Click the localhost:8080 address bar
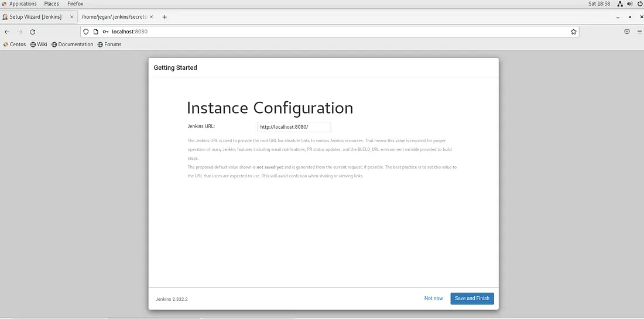The width and height of the screenshot is (644, 319). click(x=330, y=32)
